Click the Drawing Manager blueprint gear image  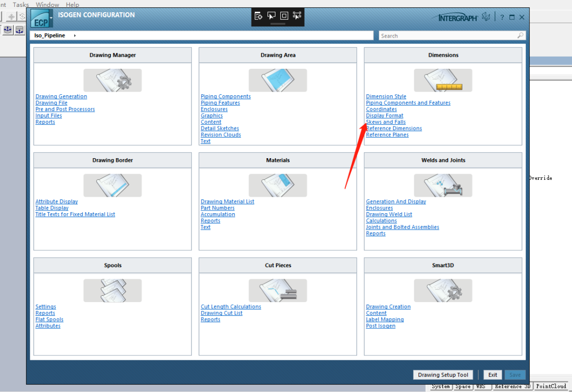click(112, 80)
